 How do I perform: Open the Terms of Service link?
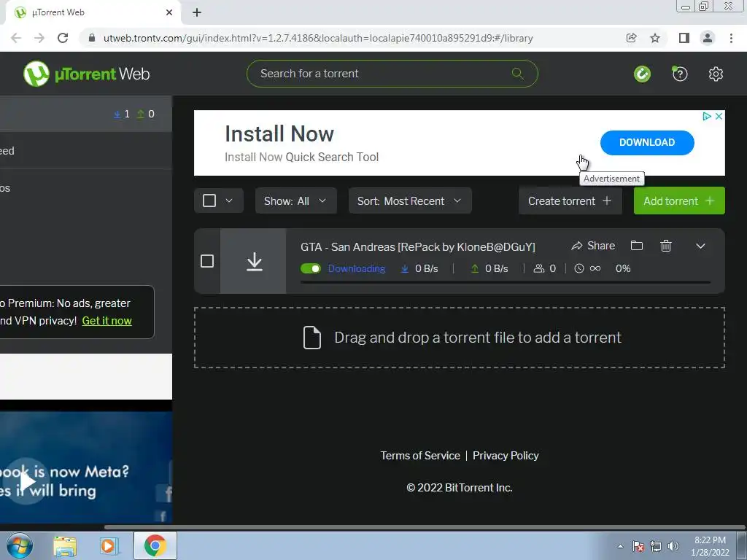tap(420, 455)
